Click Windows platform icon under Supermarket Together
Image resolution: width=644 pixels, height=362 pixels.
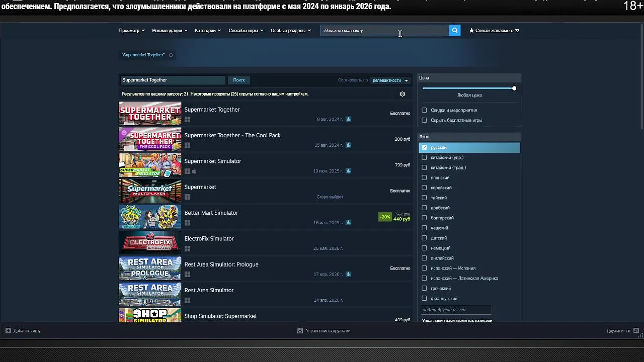(187, 120)
